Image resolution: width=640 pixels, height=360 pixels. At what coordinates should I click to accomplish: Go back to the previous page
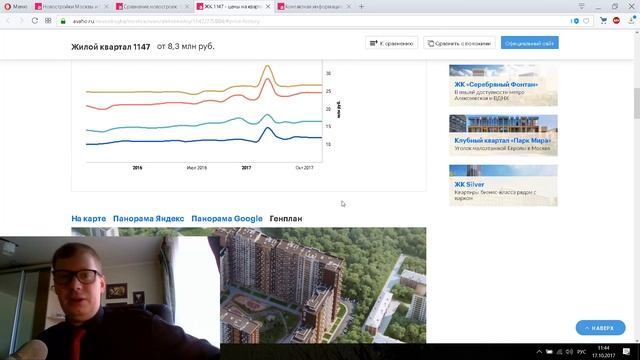[x=8, y=21]
